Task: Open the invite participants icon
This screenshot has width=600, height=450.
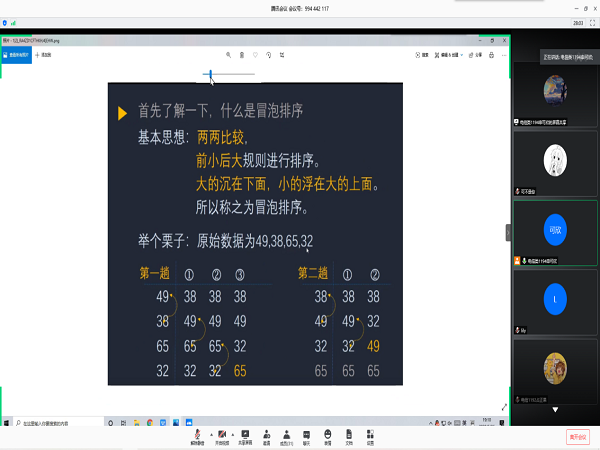Action: click(267, 436)
